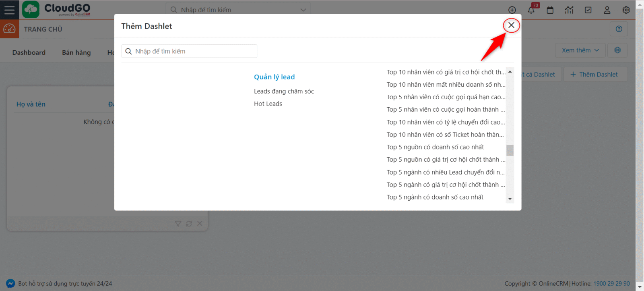Select Leads đang chăm sóc dashlet

(x=284, y=91)
